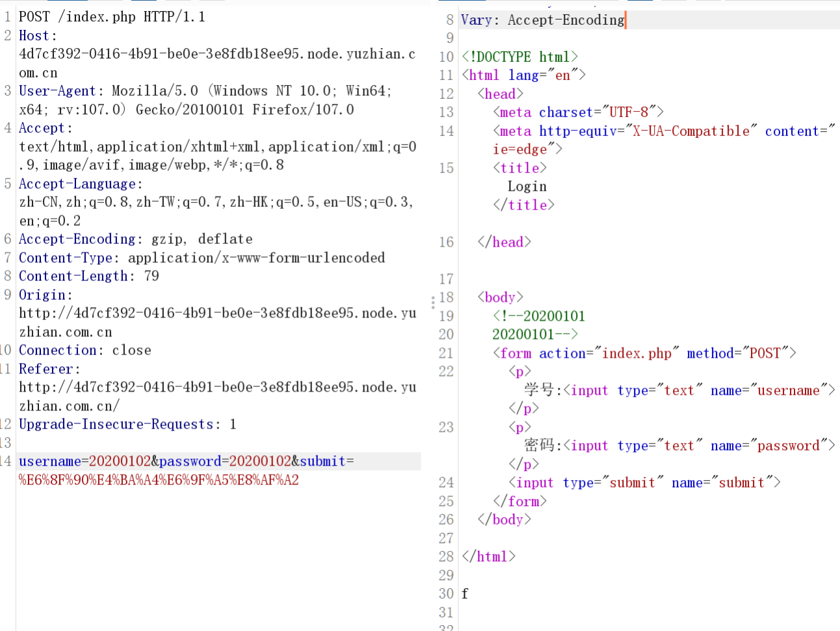Click the Origin header name
Viewport: 840px width, 631px height.
pos(42,295)
